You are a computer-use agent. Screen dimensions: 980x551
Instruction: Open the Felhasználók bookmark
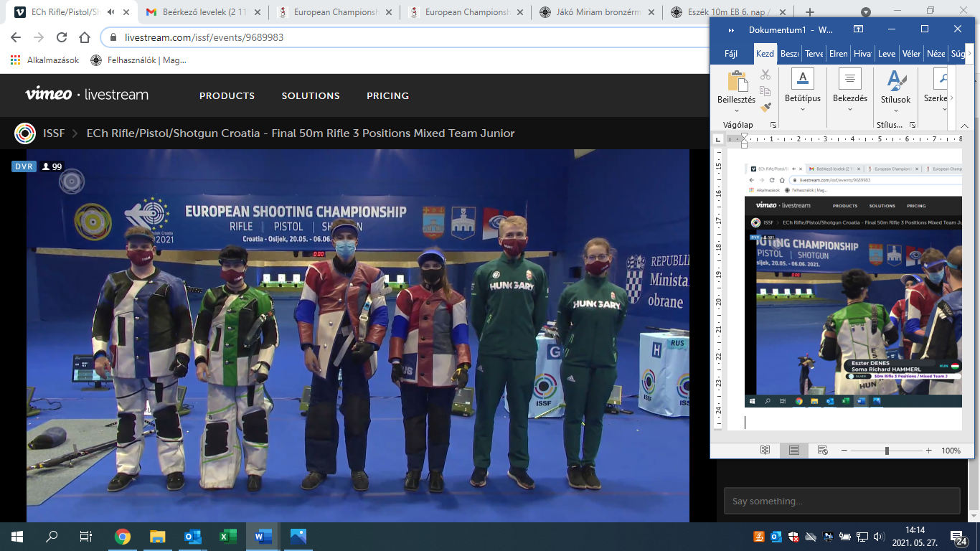point(138,60)
